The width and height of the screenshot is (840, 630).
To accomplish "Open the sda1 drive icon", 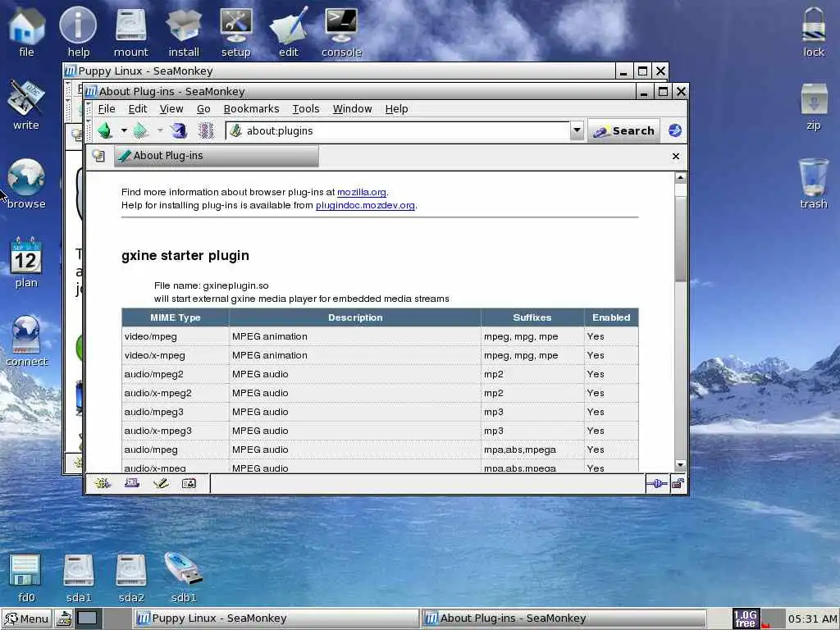I will tap(78, 578).
